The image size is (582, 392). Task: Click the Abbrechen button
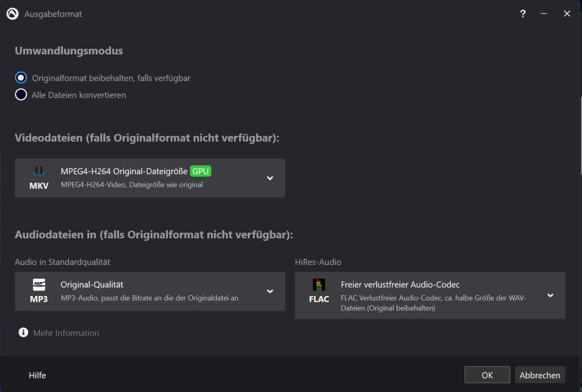click(x=540, y=375)
